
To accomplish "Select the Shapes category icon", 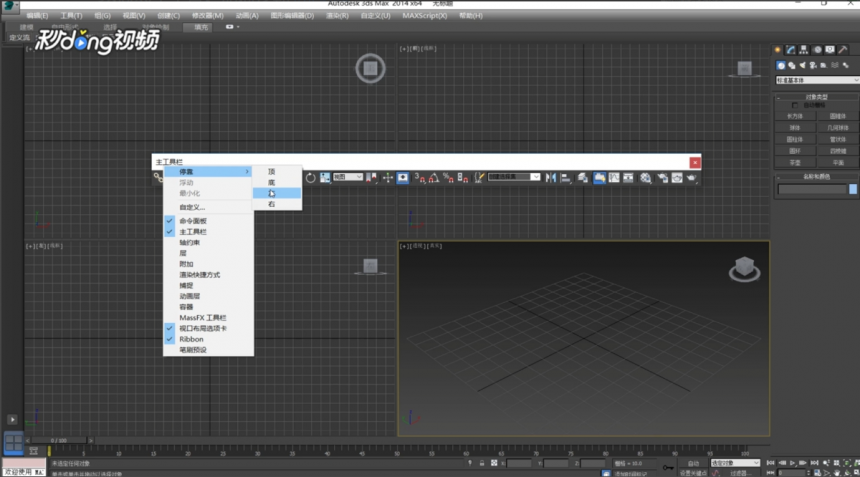I will tap(791, 65).
